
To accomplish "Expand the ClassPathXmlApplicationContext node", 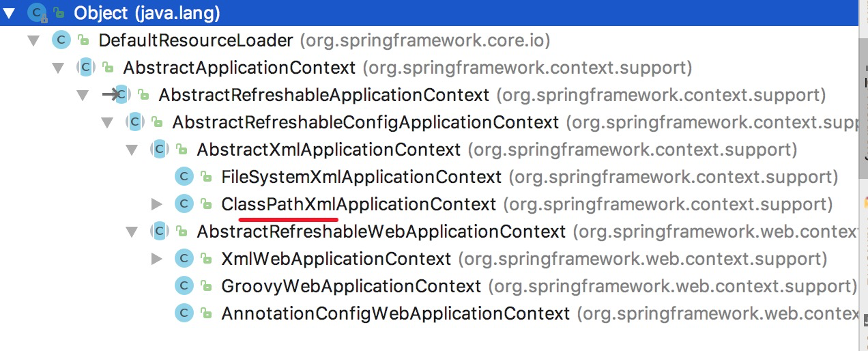I will 156,204.
